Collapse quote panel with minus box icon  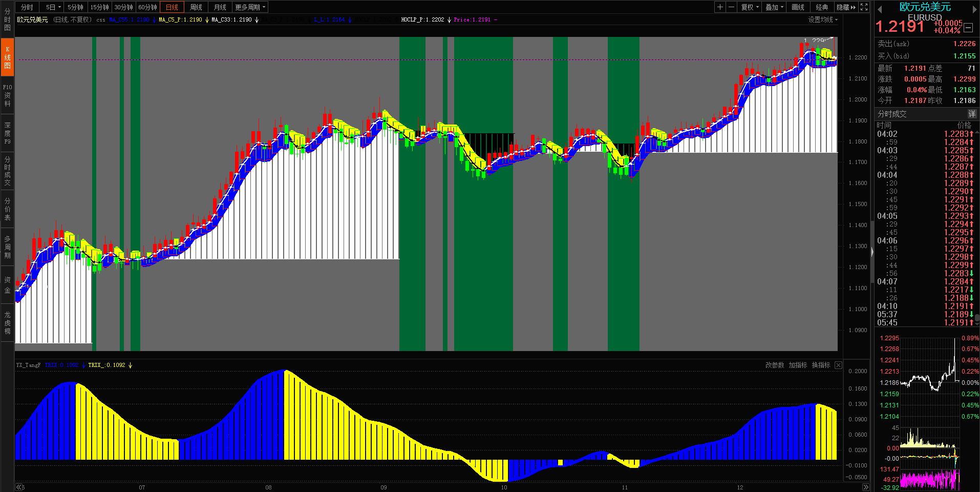[968, 28]
